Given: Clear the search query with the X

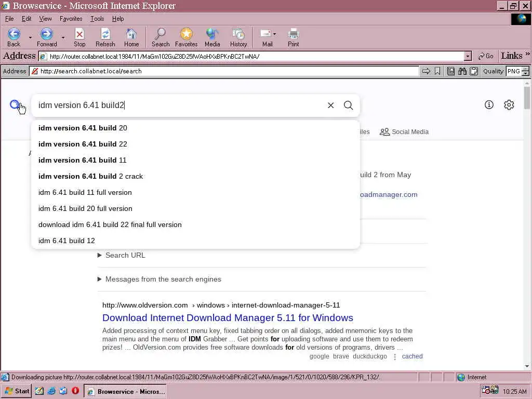Looking at the screenshot, I should (331, 105).
